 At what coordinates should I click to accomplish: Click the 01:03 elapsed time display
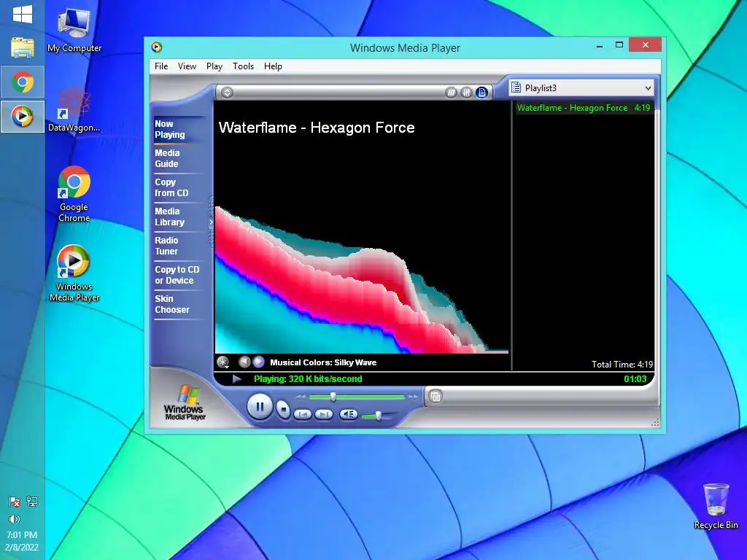click(635, 379)
